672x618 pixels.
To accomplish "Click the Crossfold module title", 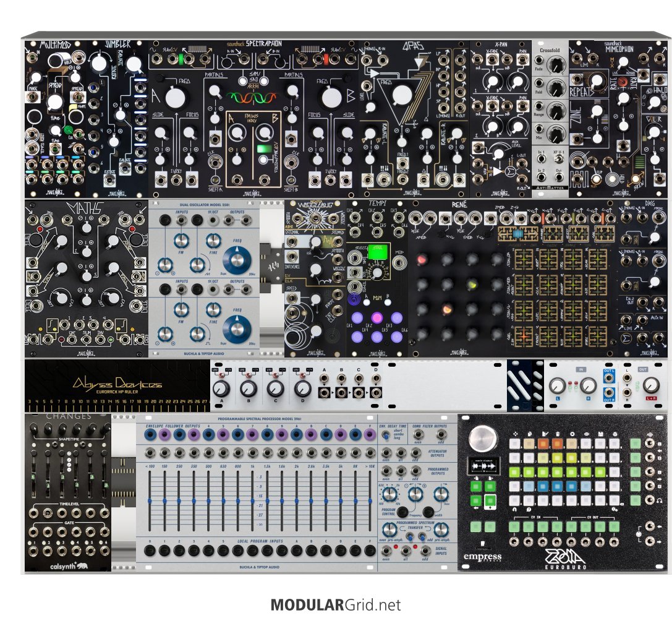I will pos(550,50).
